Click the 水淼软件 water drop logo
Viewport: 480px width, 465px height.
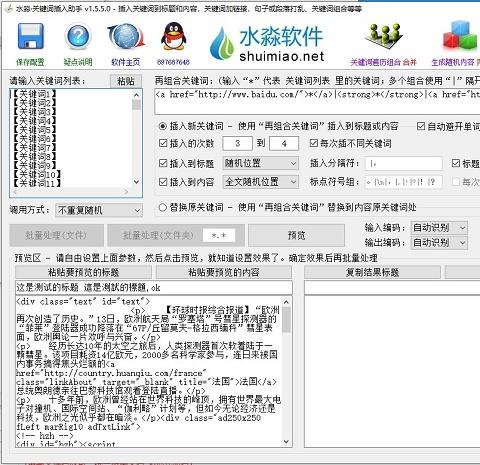pos(222,43)
